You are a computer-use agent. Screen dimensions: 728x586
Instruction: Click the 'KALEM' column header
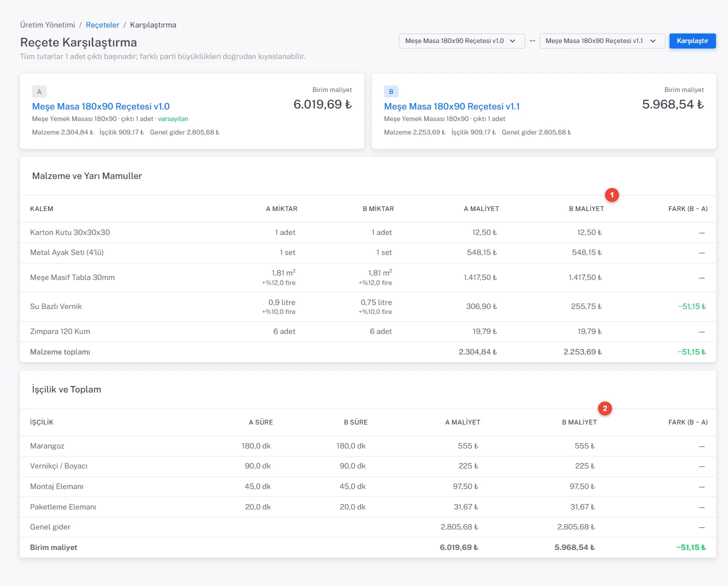(41, 209)
